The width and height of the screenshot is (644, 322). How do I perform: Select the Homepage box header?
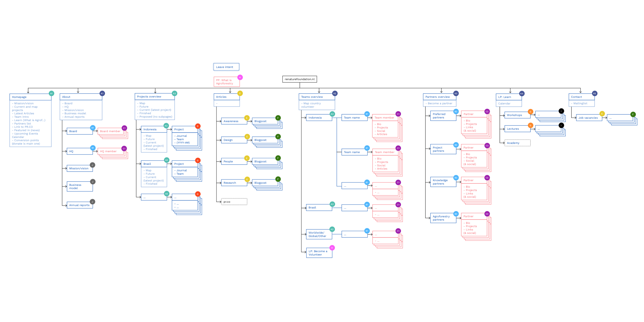(31, 97)
